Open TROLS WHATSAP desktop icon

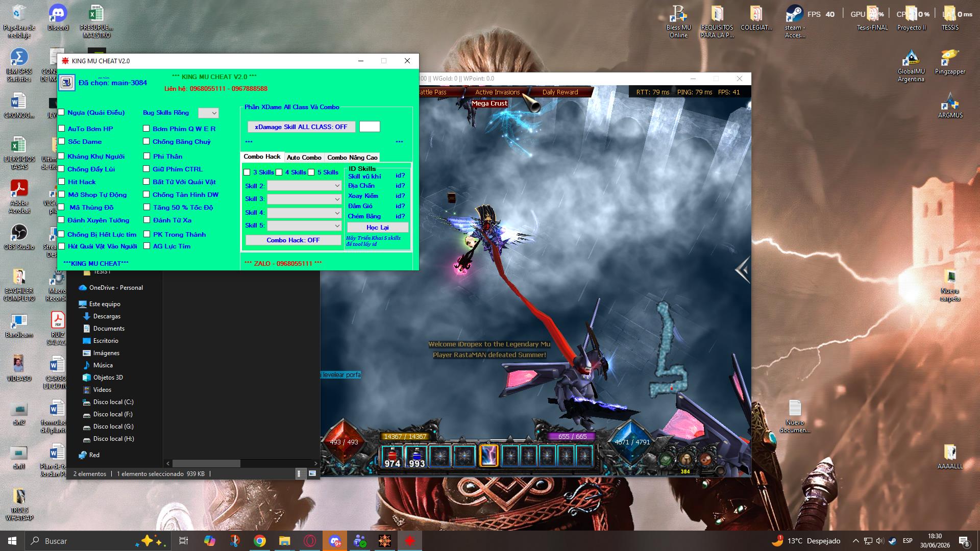[x=19, y=504]
